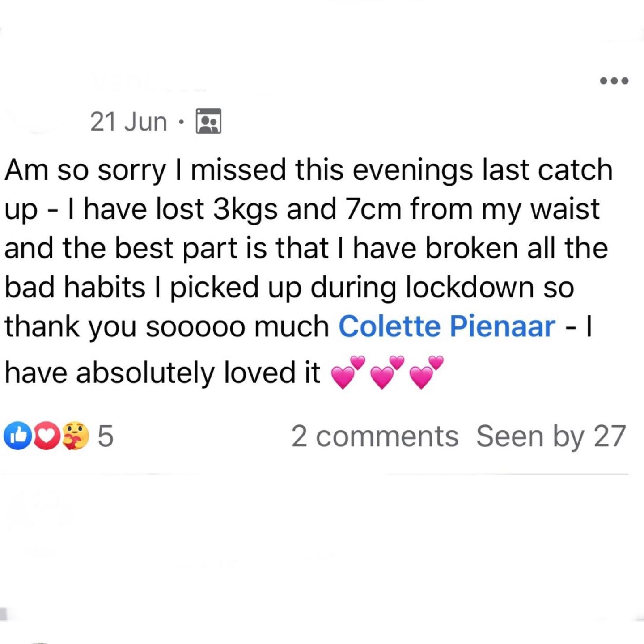Open the 2 comments link

point(375,436)
